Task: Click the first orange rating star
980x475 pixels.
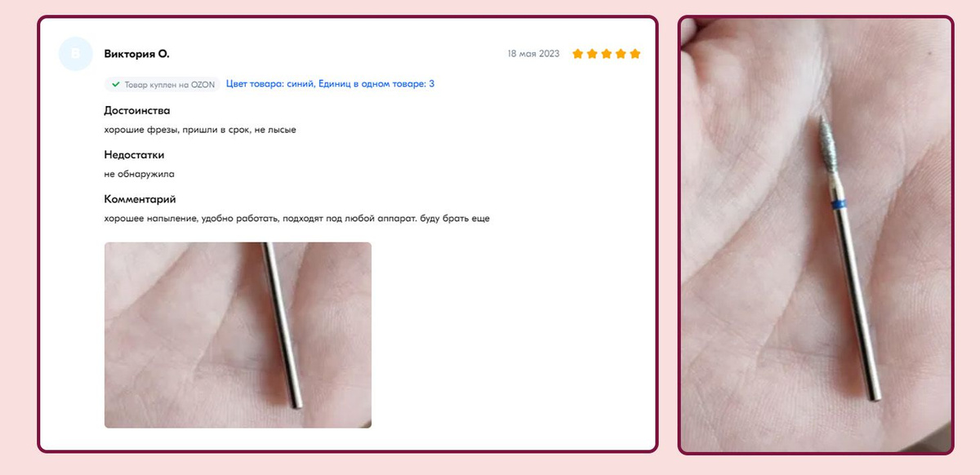Action: pyautogui.click(x=578, y=54)
